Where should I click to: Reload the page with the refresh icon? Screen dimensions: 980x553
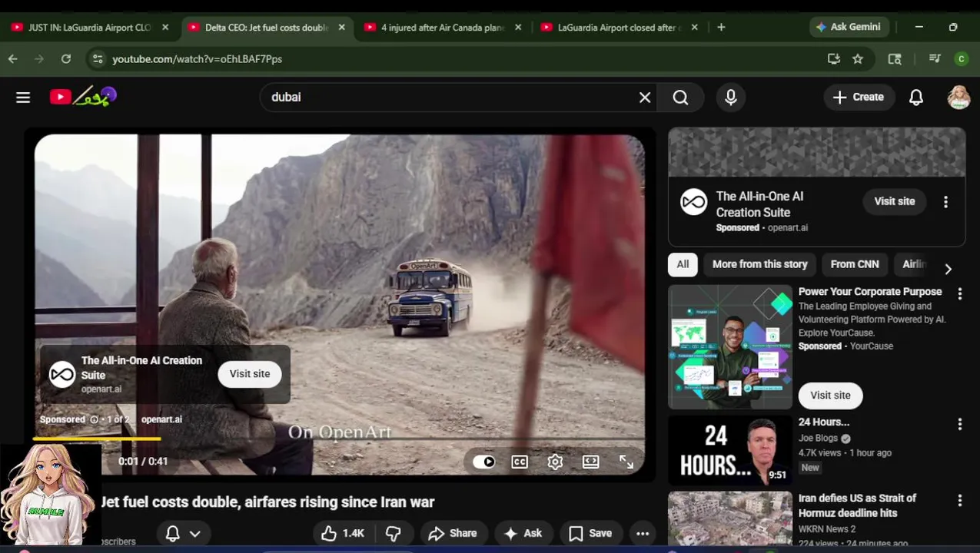tap(66, 58)
